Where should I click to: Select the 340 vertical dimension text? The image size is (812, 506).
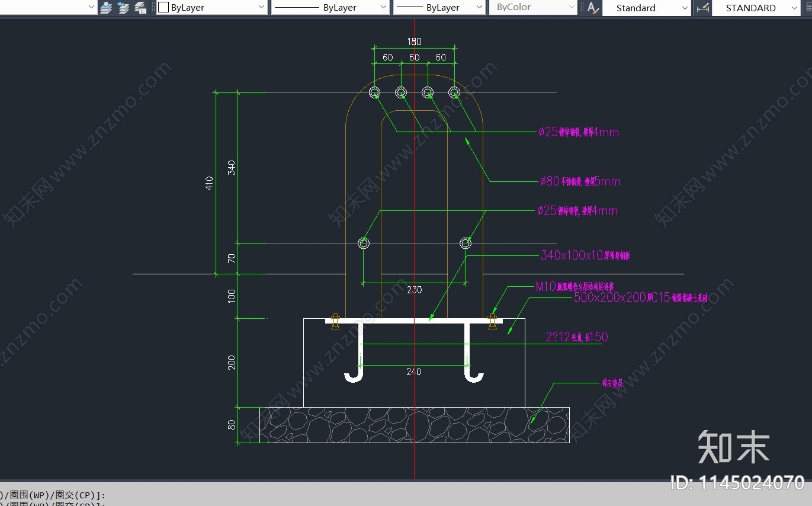[232, 168]
